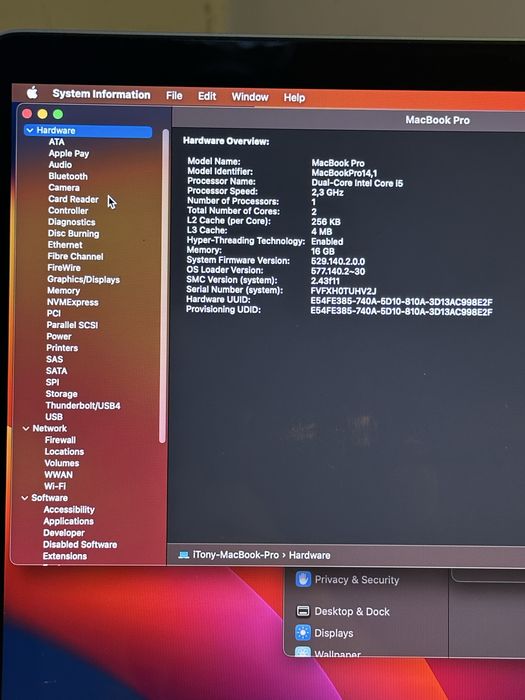Click the Hardware Overview heading
The width and height of the screenshot is (525, 700).
click(226, 141)
